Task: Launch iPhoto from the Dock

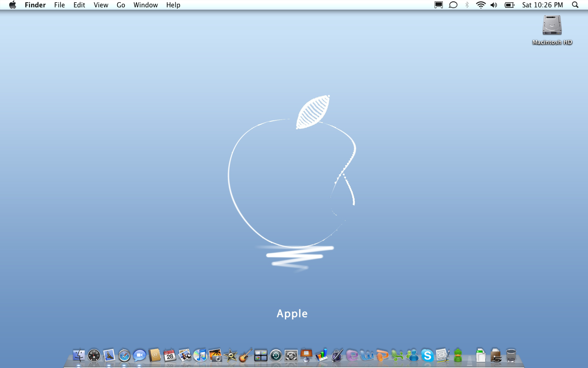Action: point(185,355)
